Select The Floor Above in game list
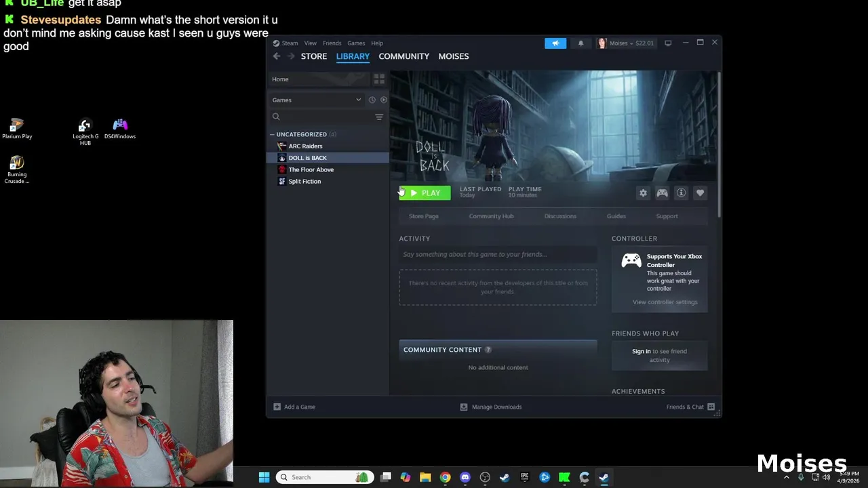Viewport: 868px width, 488px height. point(329,169)
